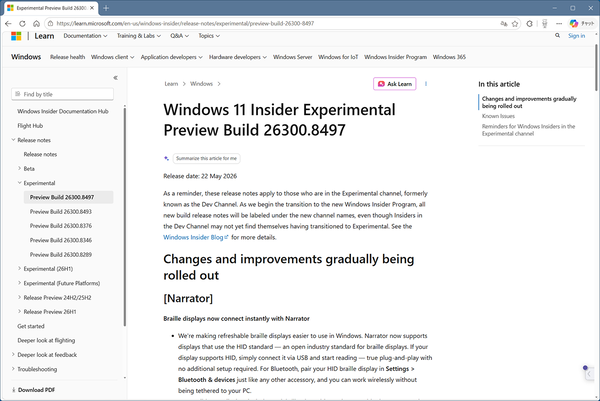The image size is (600, 401).
Task: Select Preview Build 26300.8493
Action: pos(61,212)
